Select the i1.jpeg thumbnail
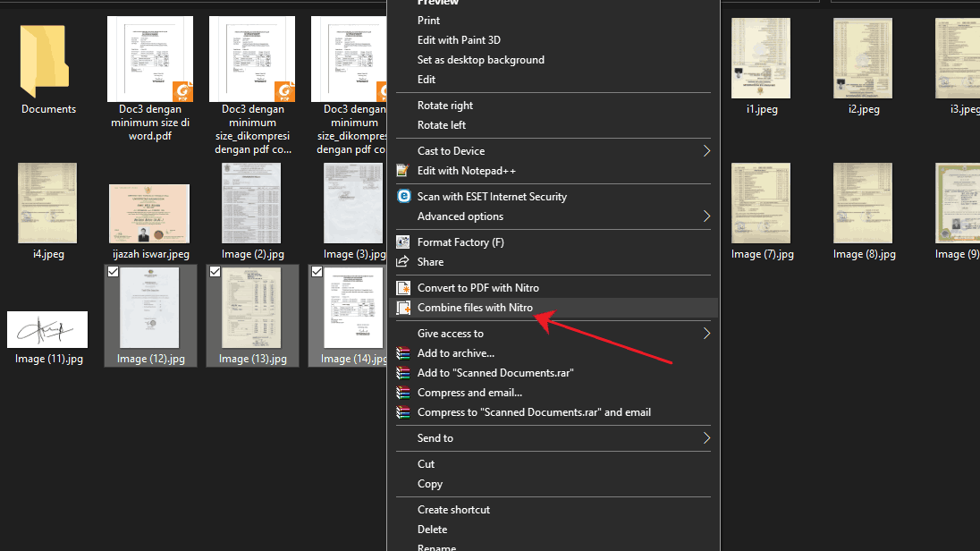 coord(761,58)
